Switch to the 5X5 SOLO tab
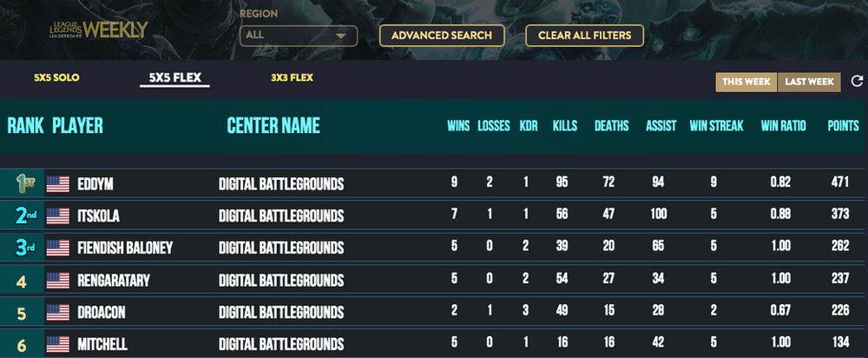The width and height of the screenshot is (868, 358). pos(56,77)
